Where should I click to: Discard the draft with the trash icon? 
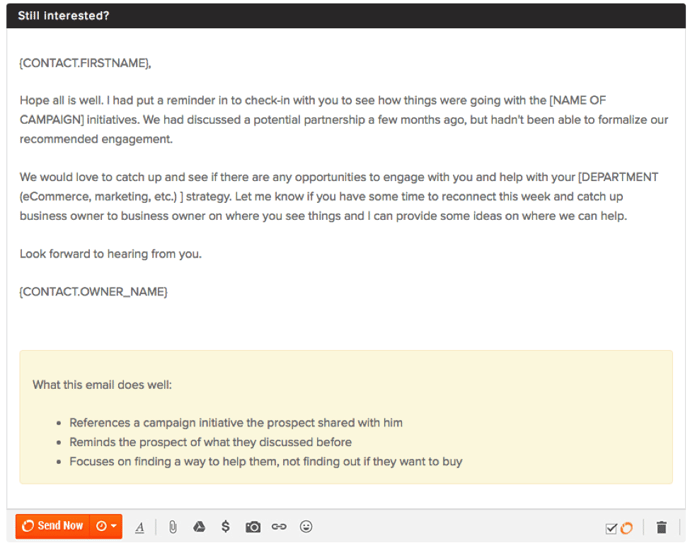click(x=661, y=528)
